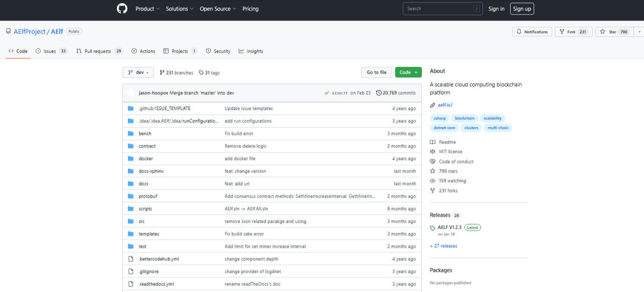644x292 pixels.
Task: Visit the aelf.io website link
Action: pyautogui.click(x=444, y=105)
